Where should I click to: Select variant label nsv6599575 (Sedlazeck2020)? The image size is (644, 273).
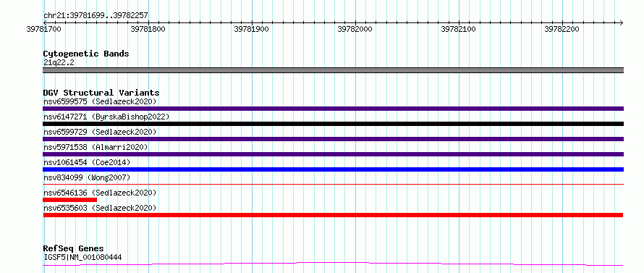(x=100, y=101)
